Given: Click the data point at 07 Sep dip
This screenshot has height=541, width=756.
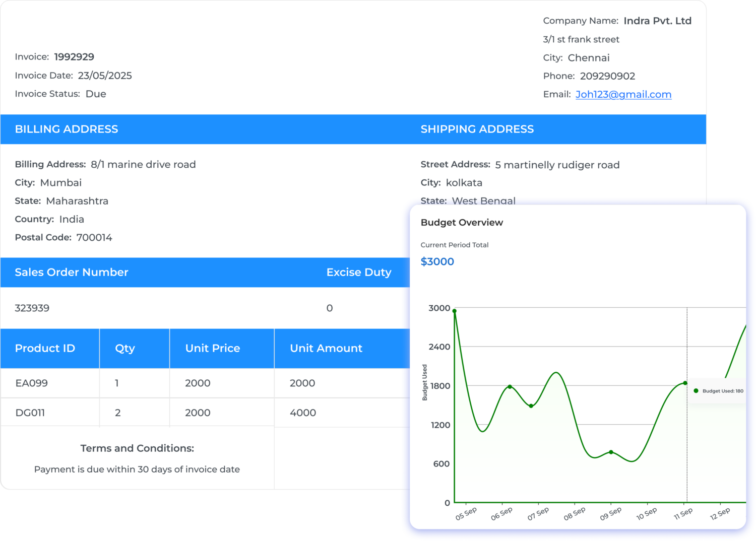Looking at the screenshot, I should 531,405.
